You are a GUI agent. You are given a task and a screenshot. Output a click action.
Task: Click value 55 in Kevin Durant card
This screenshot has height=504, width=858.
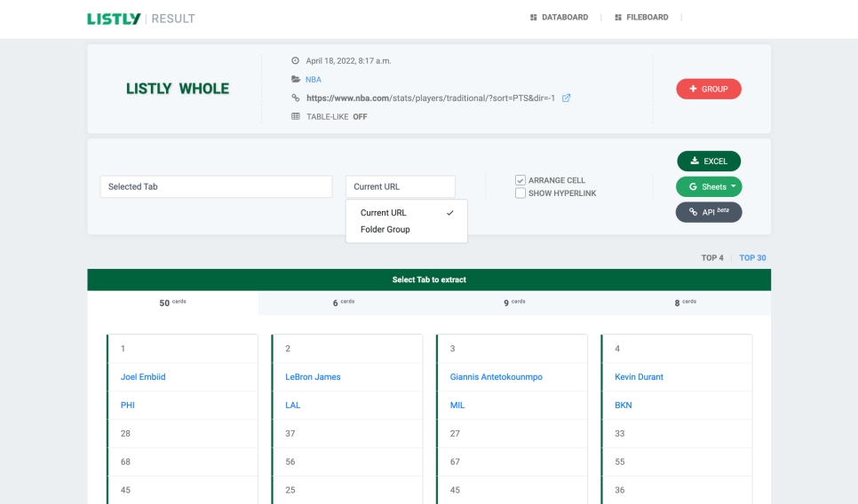point(619,462)
